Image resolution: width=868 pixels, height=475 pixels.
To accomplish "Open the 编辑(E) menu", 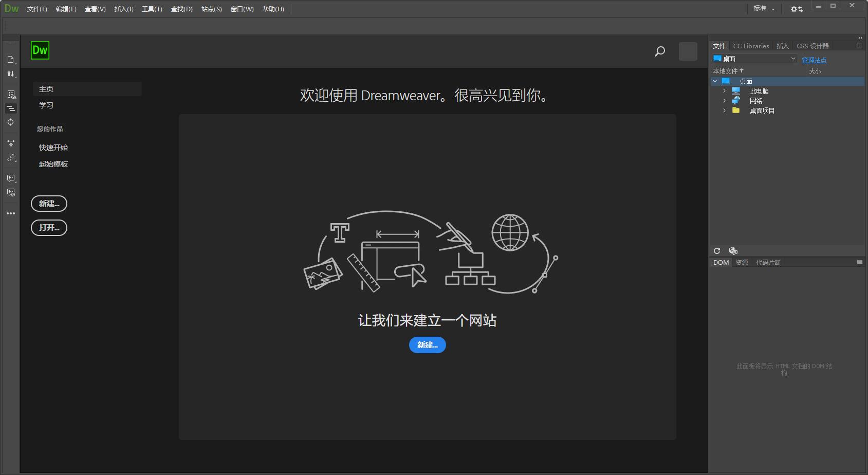I will click(x=66, y=9).
